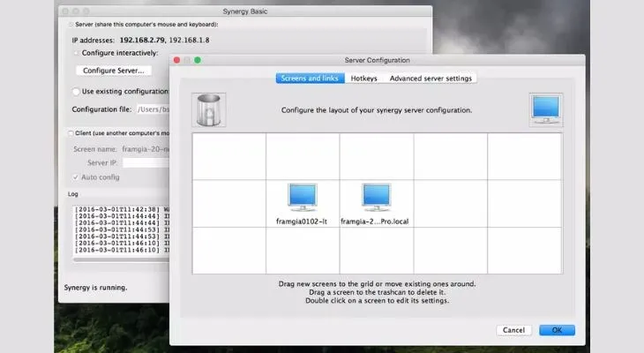Toggle the Auto config checkbox

pos(76,177)
